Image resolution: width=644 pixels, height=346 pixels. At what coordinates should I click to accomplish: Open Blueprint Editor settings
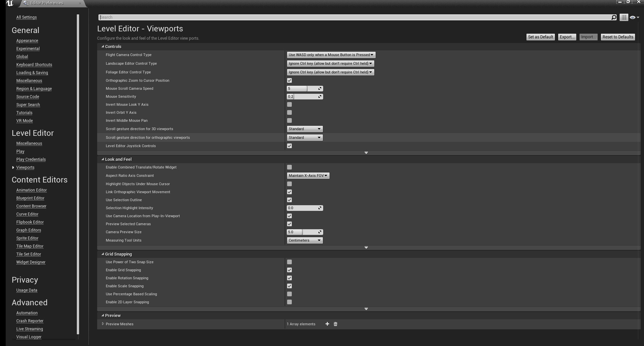tap(30, 198)
